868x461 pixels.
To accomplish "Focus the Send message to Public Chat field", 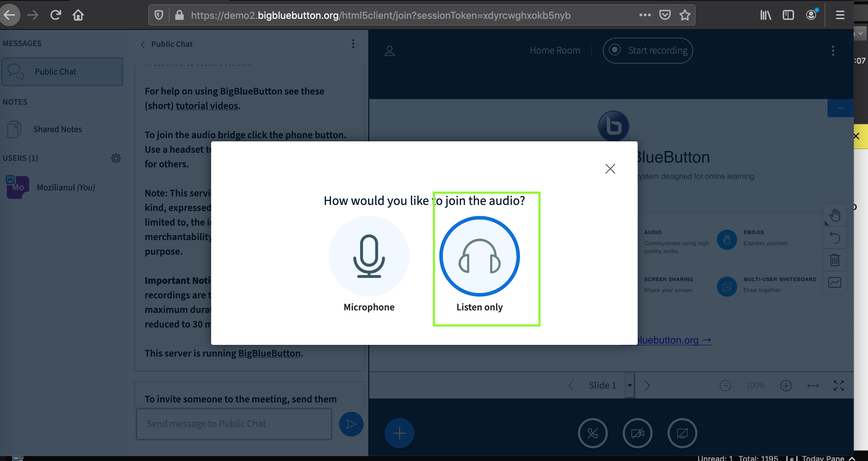I will [x=234, y=424].
